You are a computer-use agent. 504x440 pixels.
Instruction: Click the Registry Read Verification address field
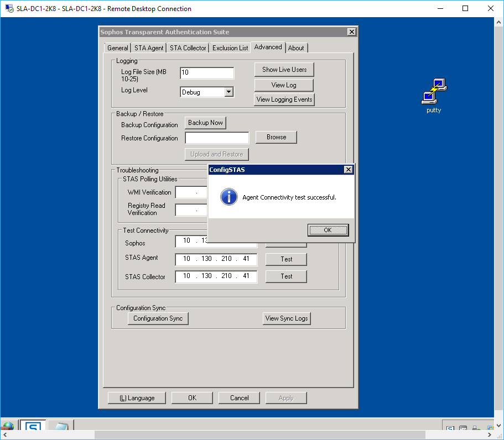tap(191, 210)
